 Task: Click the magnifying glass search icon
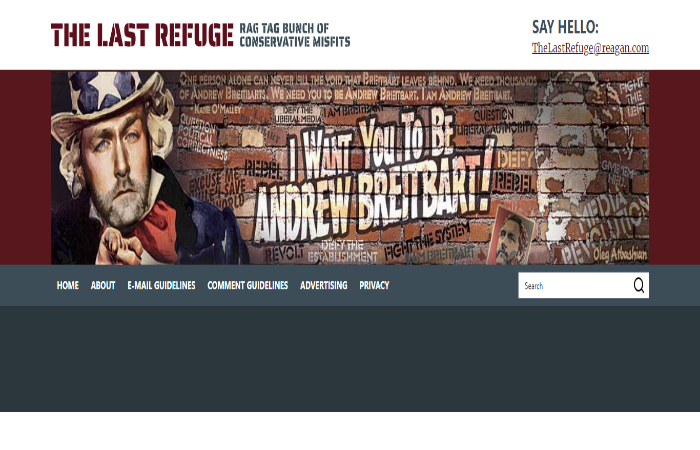pos(639,285)
